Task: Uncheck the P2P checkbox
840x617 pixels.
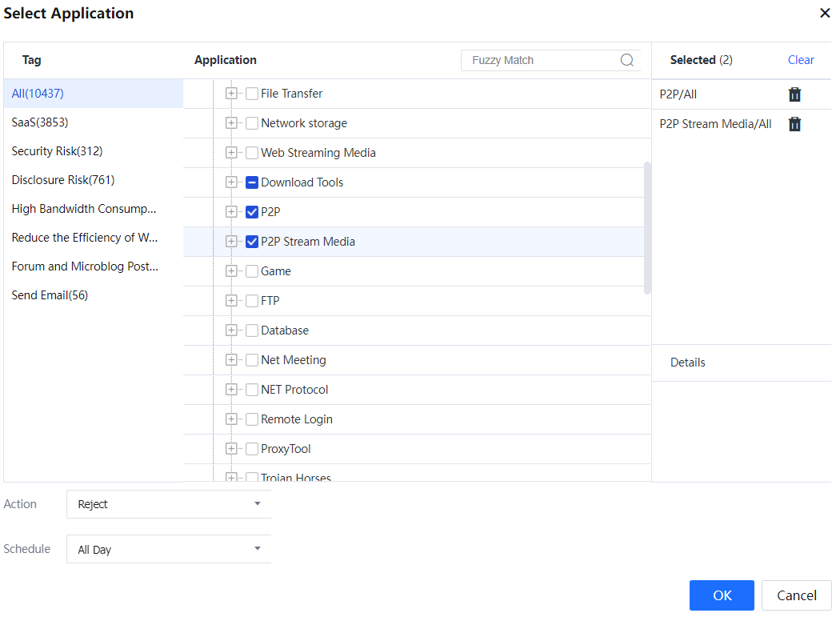Action: click(252, 212)
